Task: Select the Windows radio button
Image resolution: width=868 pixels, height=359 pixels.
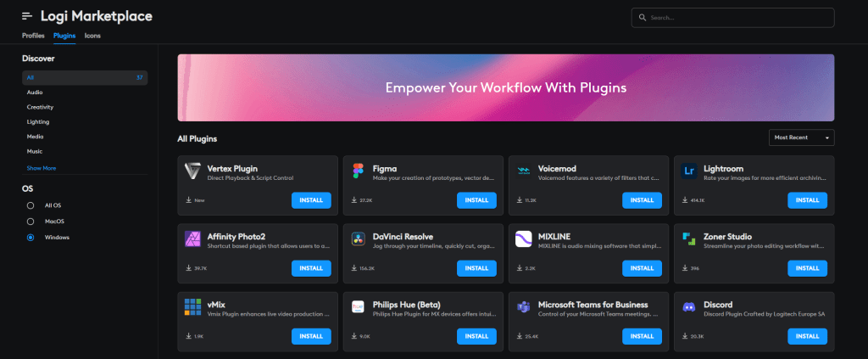Action: click(31, 238)
